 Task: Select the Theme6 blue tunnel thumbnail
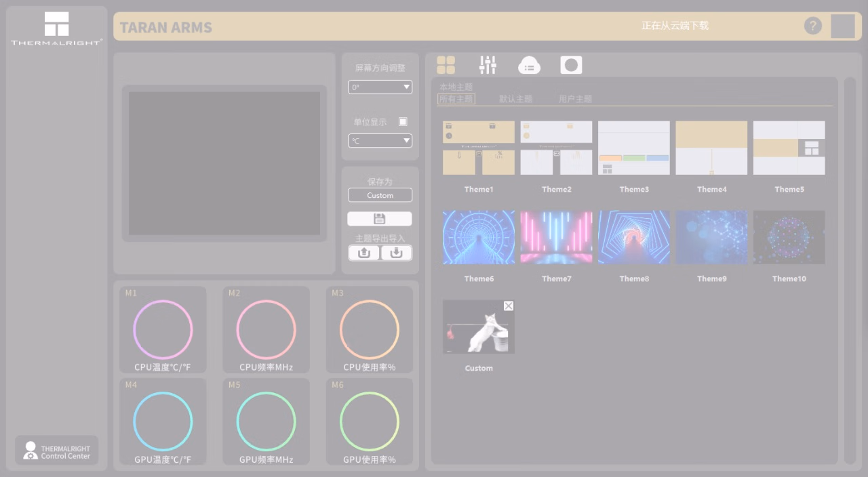click(x=479, y=237)
